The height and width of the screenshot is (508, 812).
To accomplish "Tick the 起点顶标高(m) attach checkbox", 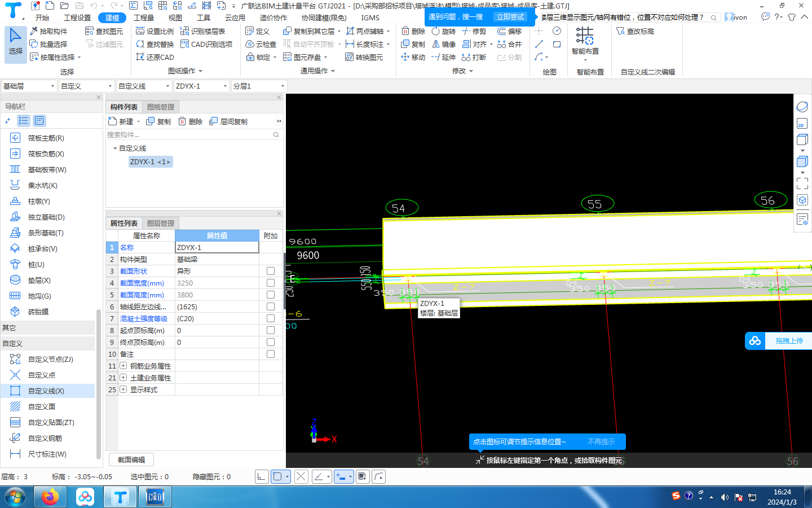I will click(271, 330).
